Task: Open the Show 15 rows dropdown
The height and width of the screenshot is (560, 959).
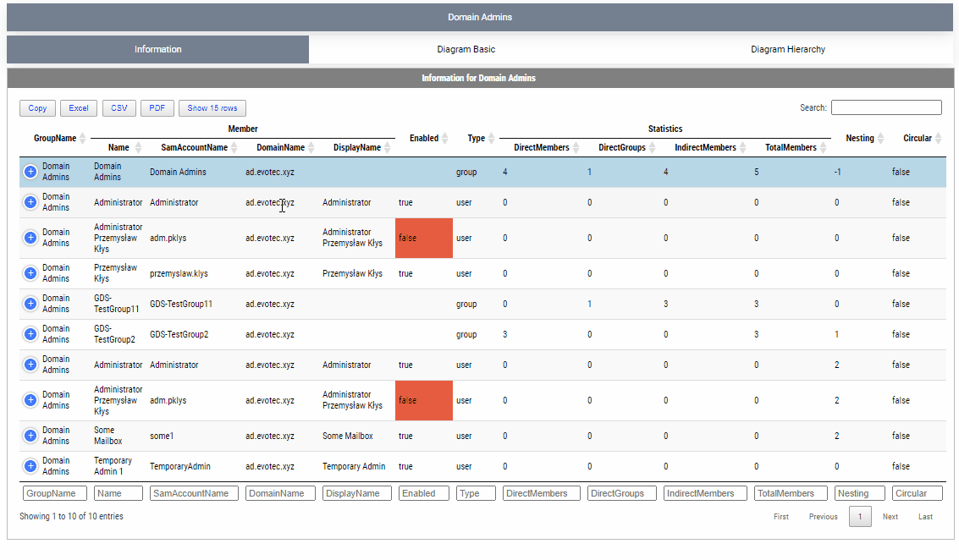Action: coord(212,108)
